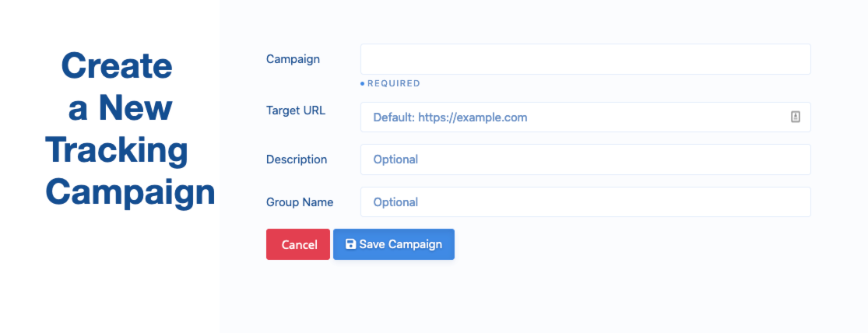Click the Campaign field label
The image size is (868, 333).
pos(293,59)
